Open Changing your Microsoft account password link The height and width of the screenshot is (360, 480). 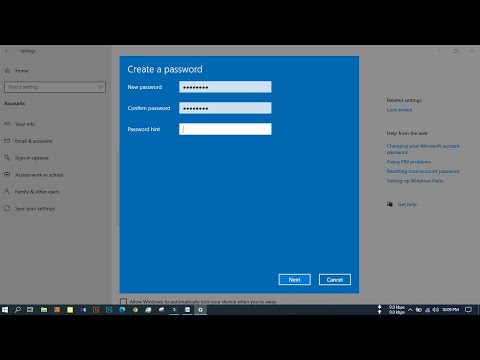click(x=423, y=149)
